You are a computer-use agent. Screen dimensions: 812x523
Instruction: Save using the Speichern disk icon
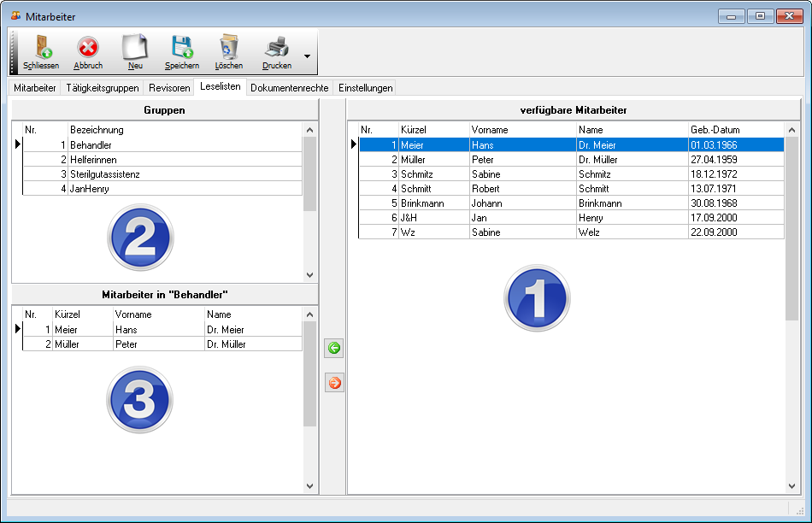coord(181,47)
